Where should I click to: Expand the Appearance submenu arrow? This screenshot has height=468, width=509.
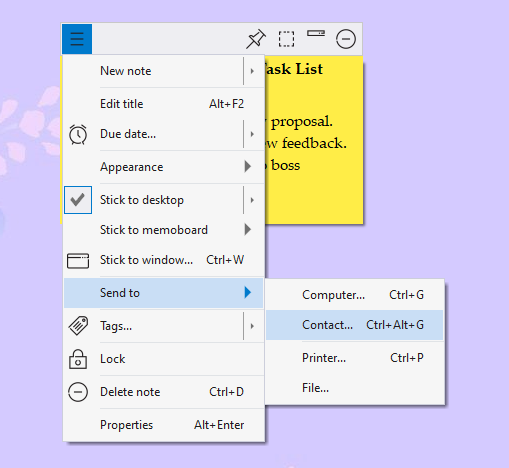pos(247,166)
